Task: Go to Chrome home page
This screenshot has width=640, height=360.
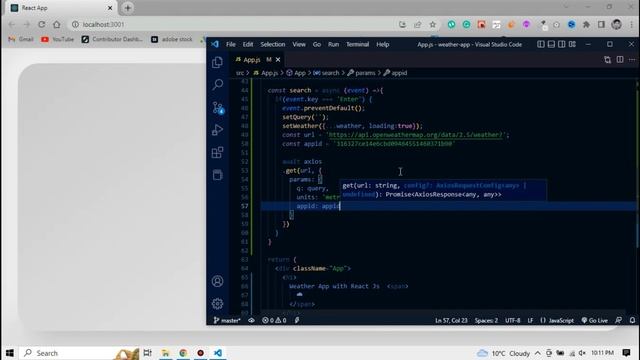Action: [x=56, y=24]
